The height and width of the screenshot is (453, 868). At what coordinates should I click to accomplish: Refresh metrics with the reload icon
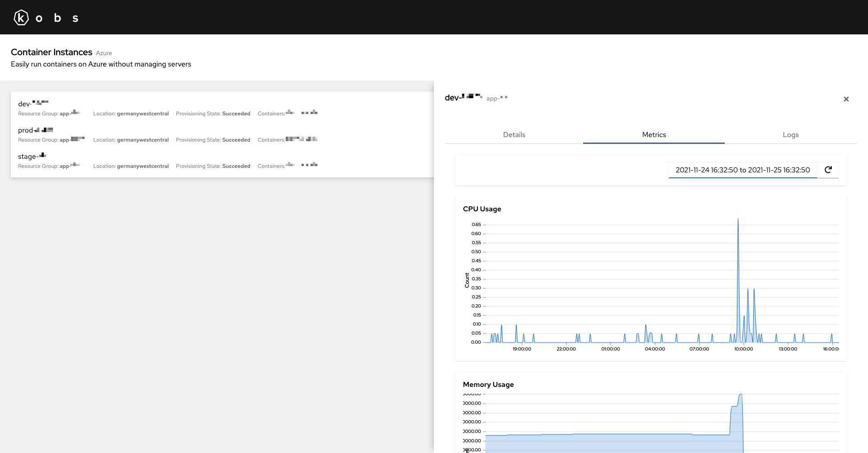pyautogui.click(x=828, y=170)
